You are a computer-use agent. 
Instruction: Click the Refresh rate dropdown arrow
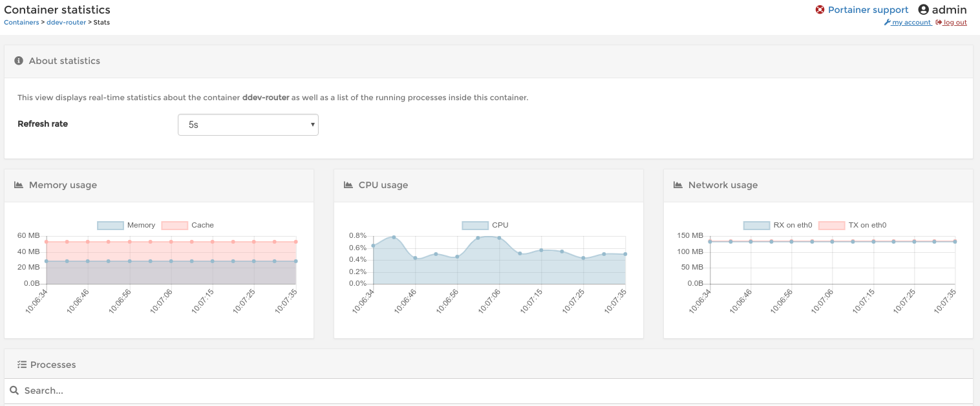click(312, 124)
